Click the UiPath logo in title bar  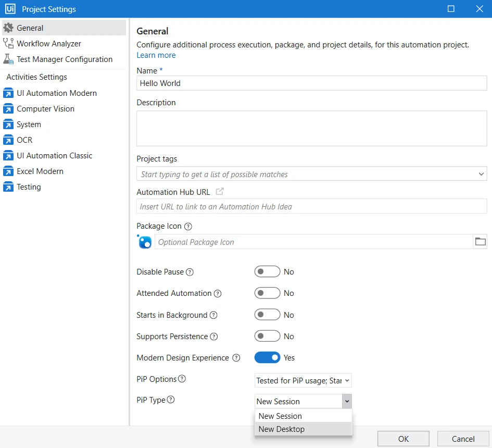(10, 8)
